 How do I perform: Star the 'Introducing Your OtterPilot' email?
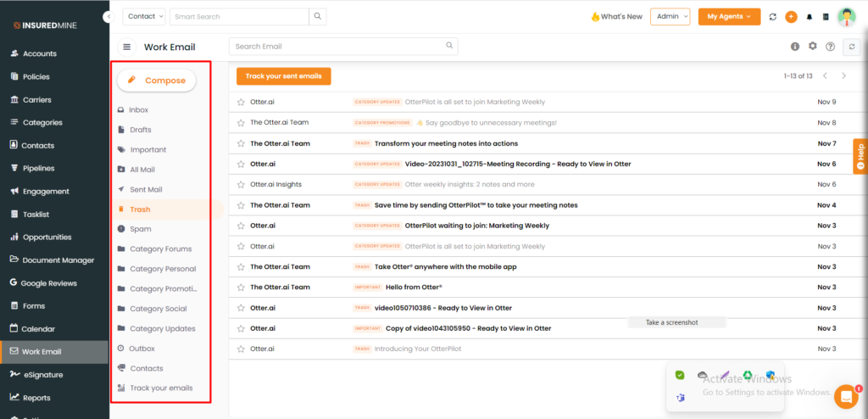pyautogui.click(x=241, y=349)
